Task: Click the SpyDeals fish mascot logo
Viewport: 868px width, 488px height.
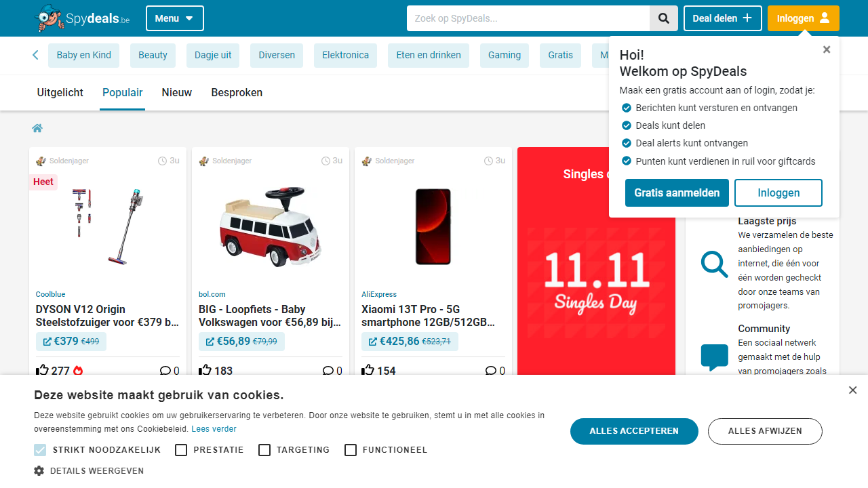Action: point(47,18)
